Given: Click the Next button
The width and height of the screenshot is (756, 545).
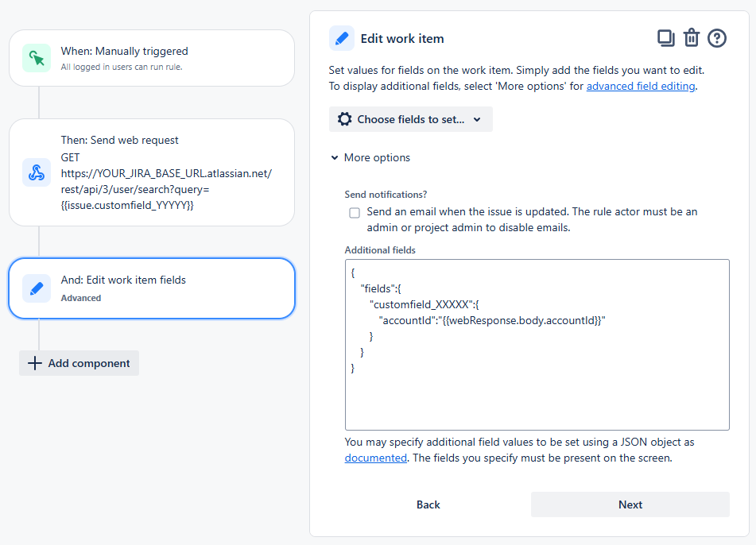Looking at the screenshot, I should pyautogui.click(x=630, y=504).
